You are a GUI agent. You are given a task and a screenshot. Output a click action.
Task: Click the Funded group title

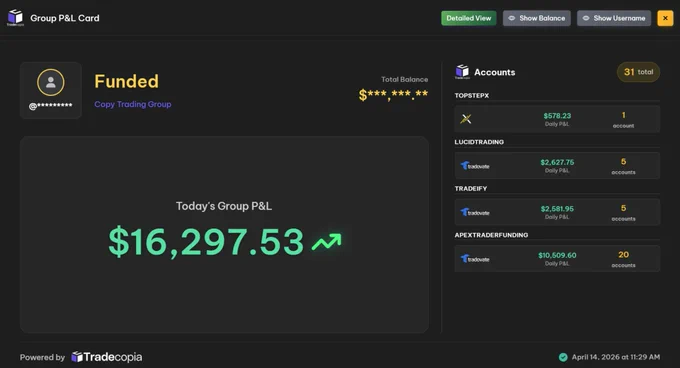click(127, 81)
